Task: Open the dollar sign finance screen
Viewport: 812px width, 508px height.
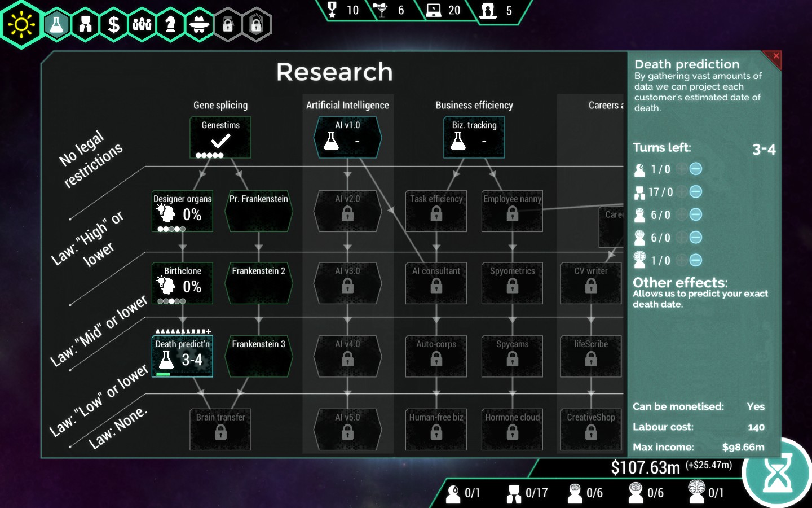Action: coord(114,25)
